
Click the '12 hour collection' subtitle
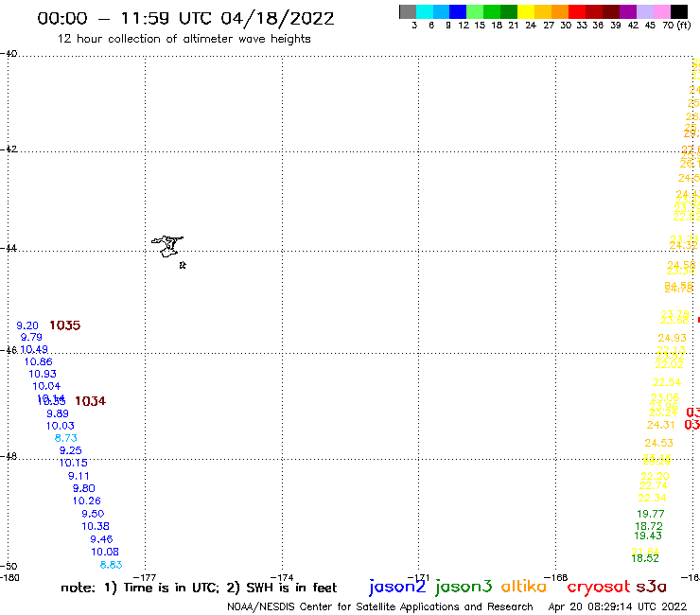pos(184,39)
